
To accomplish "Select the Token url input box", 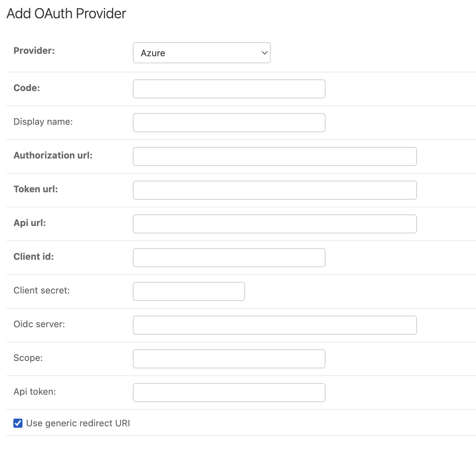I will click(274, 190).
